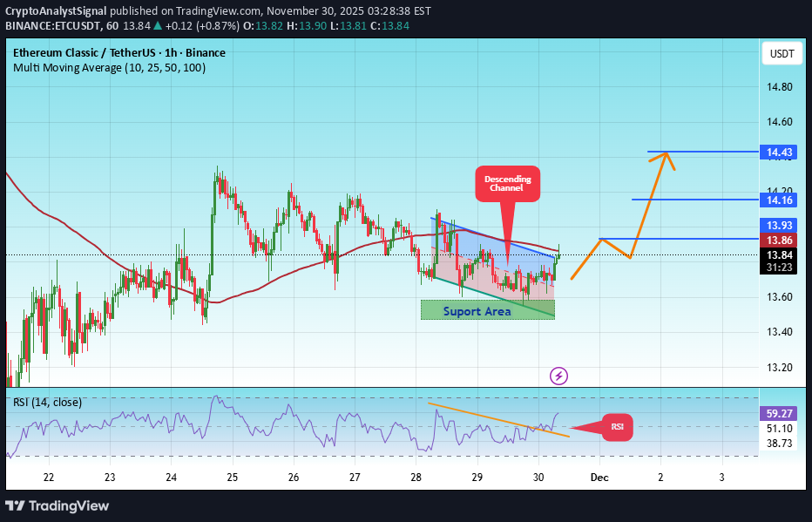Viewport: 812px width, 522px height.
Task: Open the TradingView.com link
Action: 218,11
